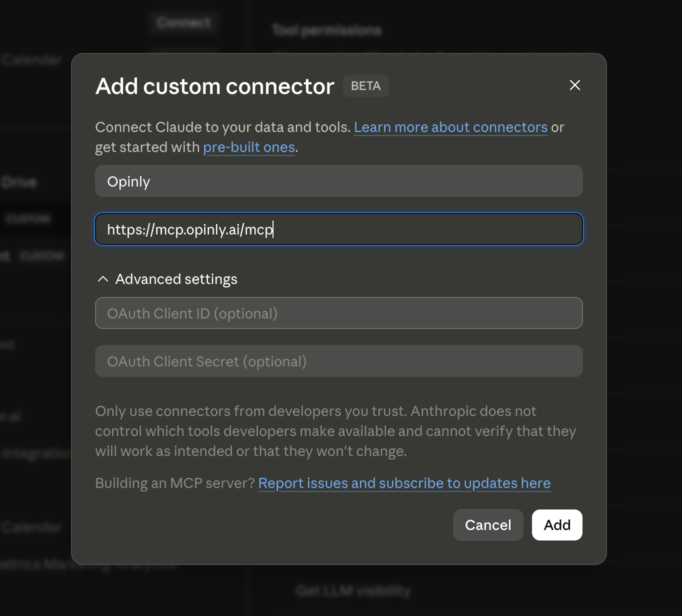Close the Add custom connector dialog
The height and width of the screenshot is (616, 682).
575,85
